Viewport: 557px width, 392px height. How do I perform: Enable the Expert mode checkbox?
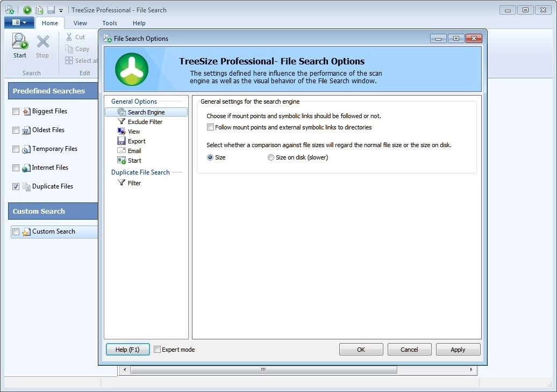[x=157, y=350]
